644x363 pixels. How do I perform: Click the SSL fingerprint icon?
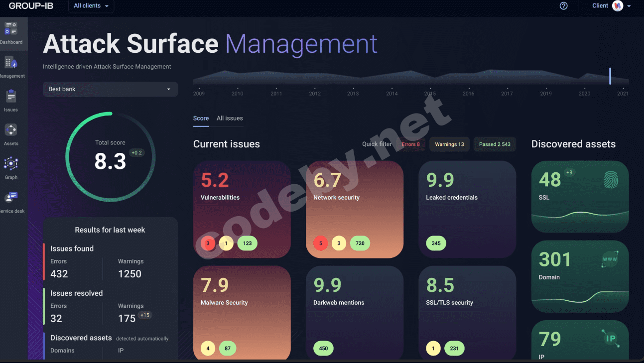(611, 180)
